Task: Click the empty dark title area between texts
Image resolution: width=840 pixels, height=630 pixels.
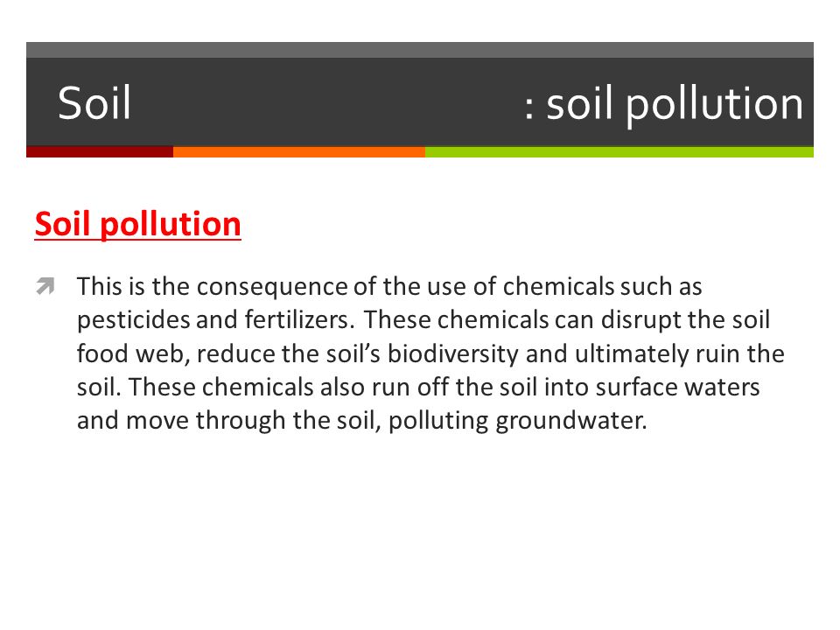Action: pyautogui.click(x=326, y=101)
